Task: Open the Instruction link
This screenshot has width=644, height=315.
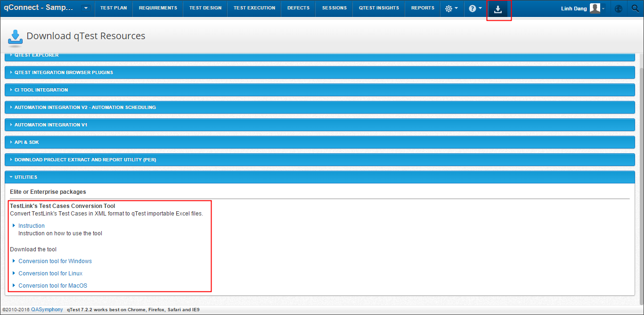Action: 32,226
